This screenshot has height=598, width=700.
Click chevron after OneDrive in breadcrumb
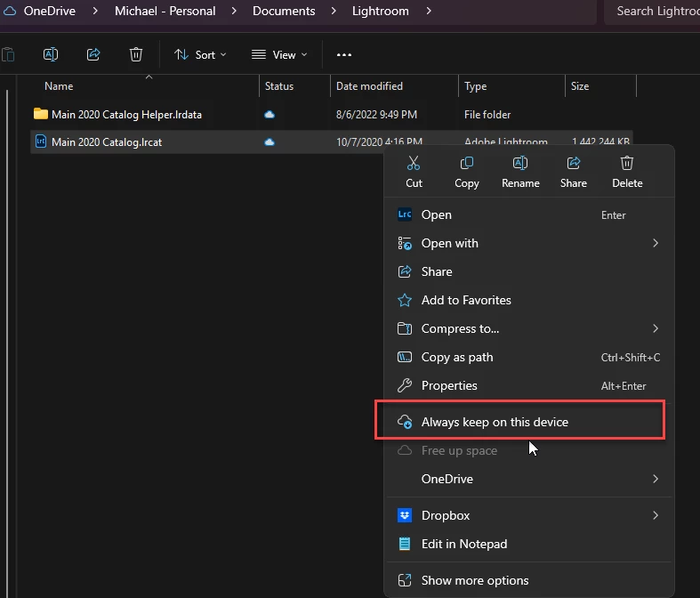(95, 11)
